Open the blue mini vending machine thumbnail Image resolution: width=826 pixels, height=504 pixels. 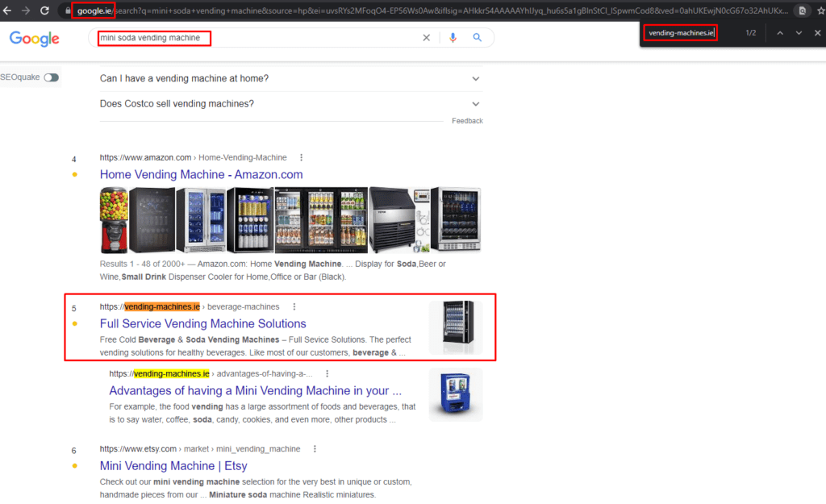coord(456,394)
